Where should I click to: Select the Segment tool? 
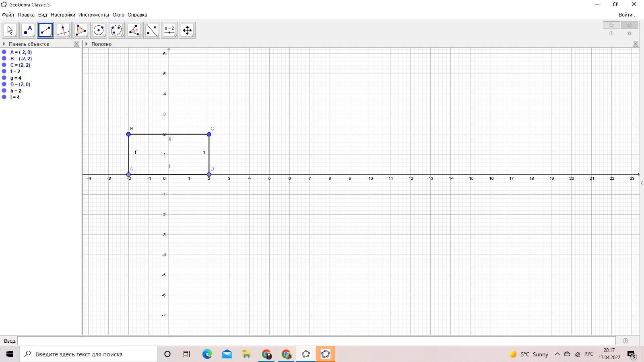(45, 30)
